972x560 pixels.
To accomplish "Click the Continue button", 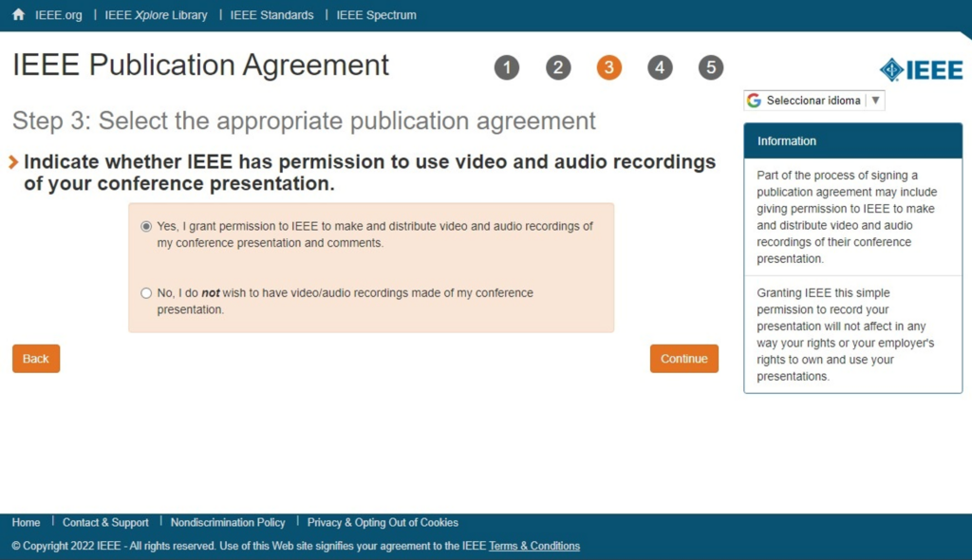I will pyautogui.click(x=683, y=359).
